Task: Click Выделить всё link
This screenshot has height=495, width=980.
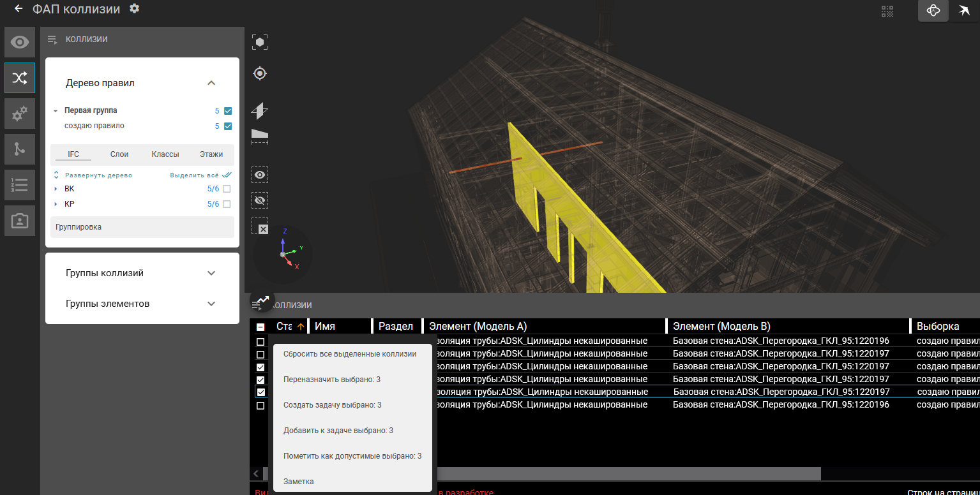Action: pyautogui.click(x=194, y=175)
